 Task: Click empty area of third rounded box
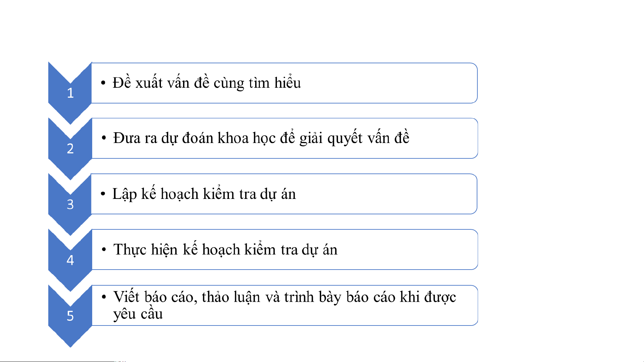386,194
